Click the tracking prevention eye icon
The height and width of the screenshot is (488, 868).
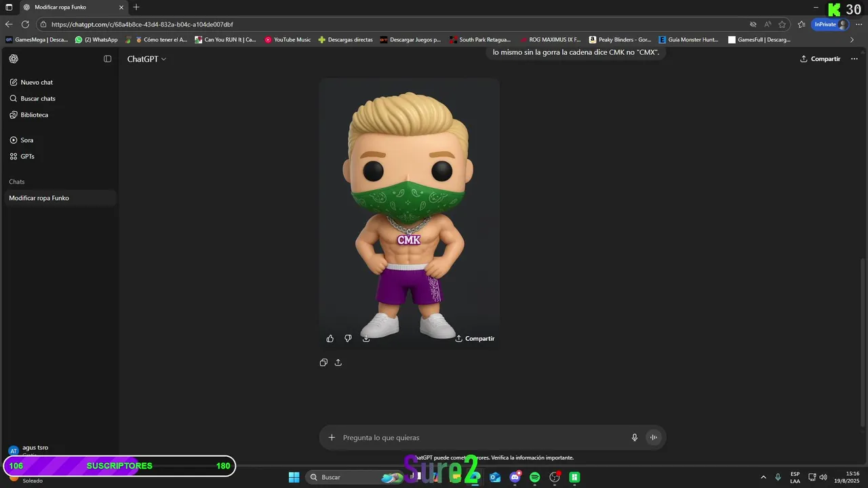pyautogui.click(x=753, y=24)
